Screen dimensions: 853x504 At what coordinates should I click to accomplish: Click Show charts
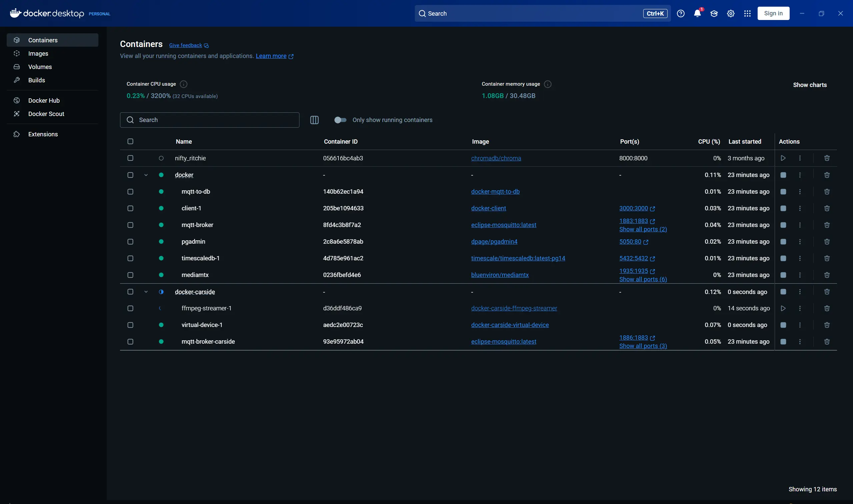pyautogui.click(x=810, y=85)
